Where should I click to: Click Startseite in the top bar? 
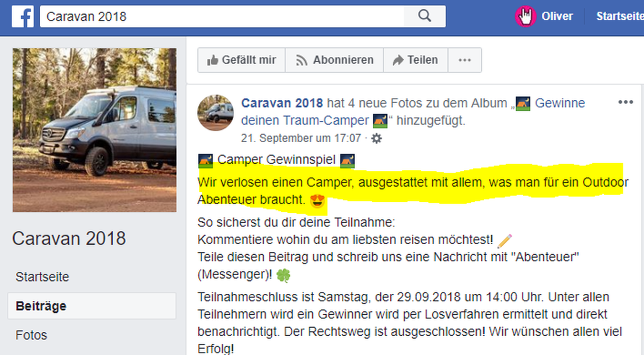[x=620, y=16]
